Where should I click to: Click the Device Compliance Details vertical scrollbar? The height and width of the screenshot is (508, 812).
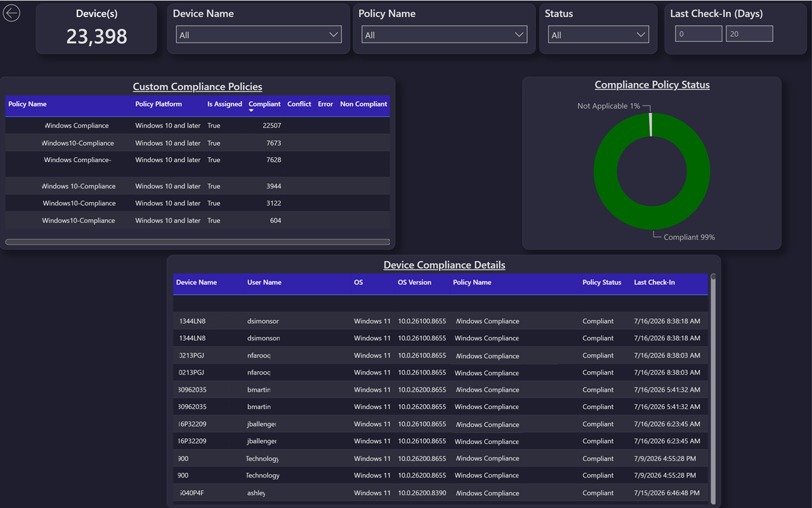[713, 389]
